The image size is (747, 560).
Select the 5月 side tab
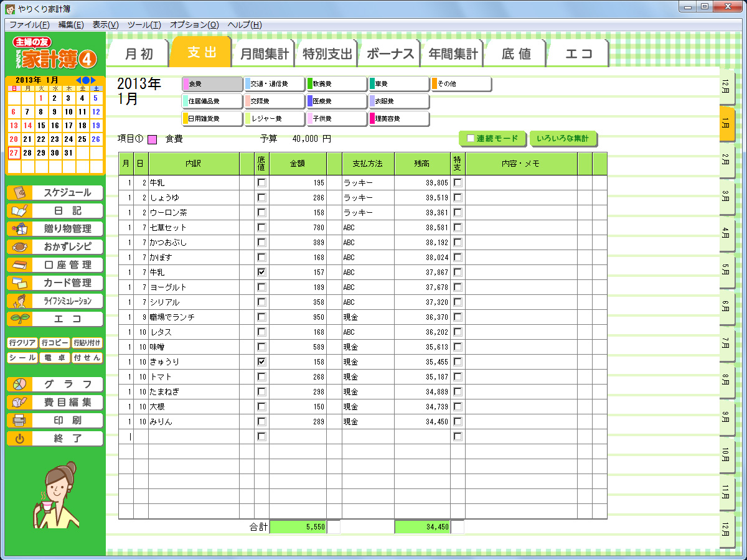(x=726, y=269)
